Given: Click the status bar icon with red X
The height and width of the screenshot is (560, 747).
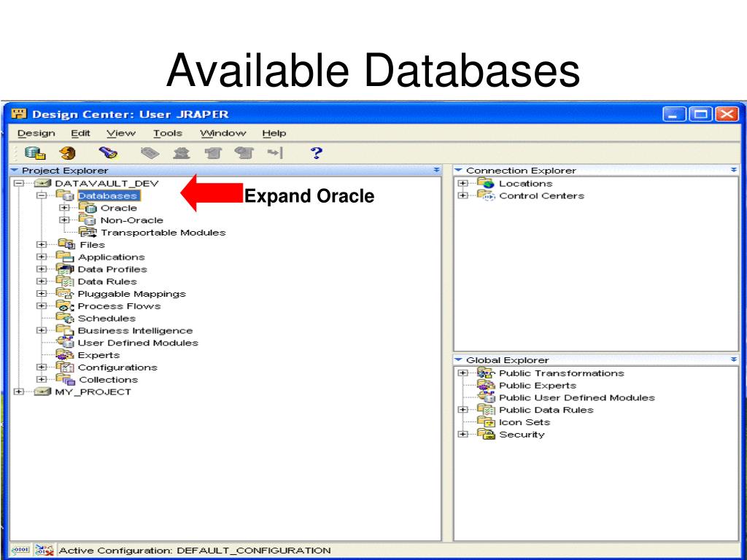Looking at the screenshot, I should coord(44,550).
